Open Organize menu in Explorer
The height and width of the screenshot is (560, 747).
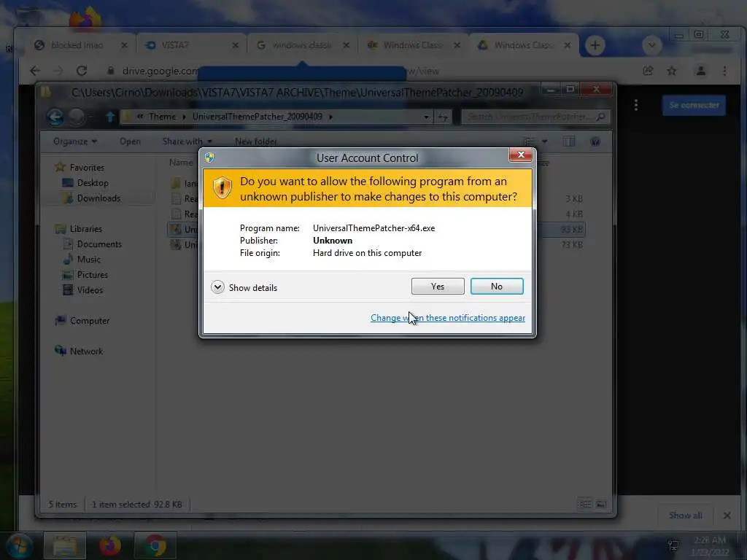75,141
